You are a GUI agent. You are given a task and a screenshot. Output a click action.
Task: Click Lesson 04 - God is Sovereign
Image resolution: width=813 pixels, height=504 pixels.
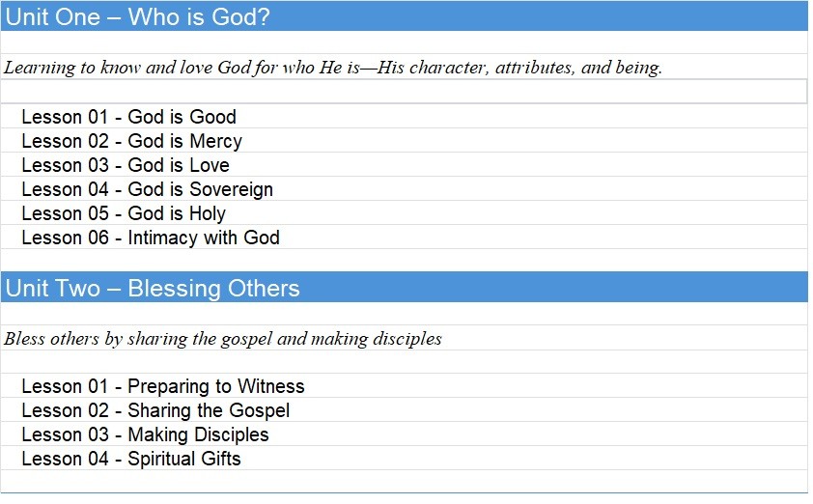(x=147, y=189)
